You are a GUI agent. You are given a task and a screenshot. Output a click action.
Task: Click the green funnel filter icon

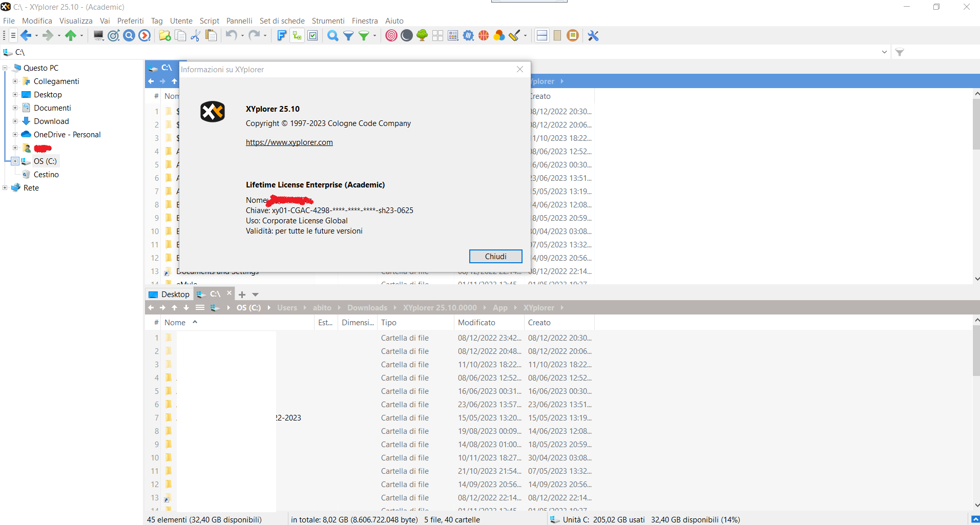364,35
